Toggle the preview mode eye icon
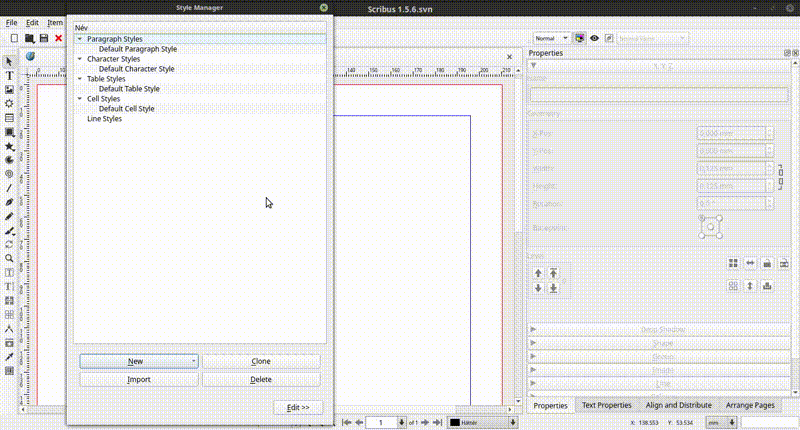The image size is (800, 430). coord(594,38)
